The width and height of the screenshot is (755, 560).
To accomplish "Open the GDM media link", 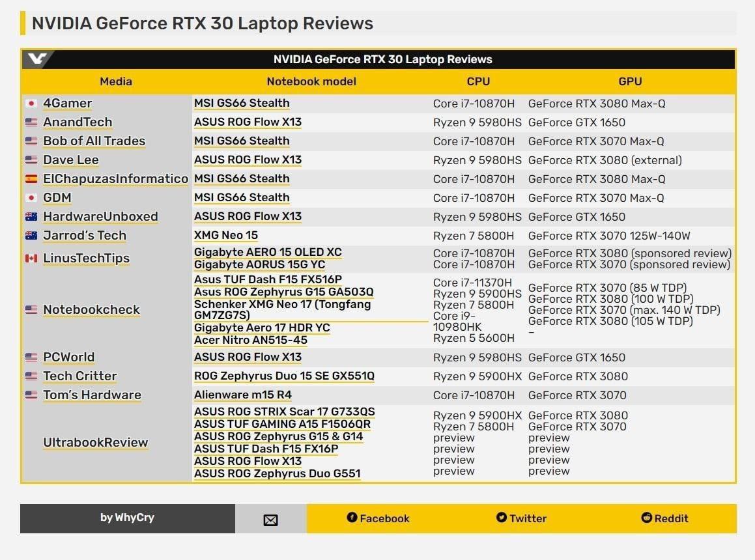I will click(x=57, y=197).
